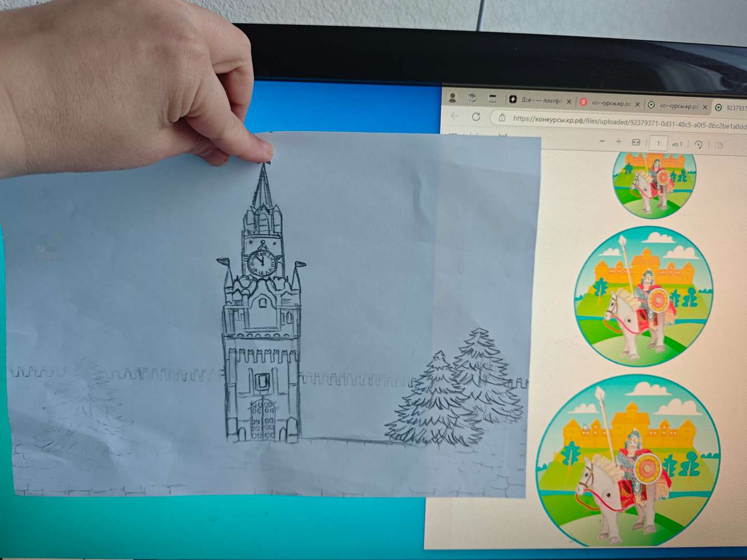This screenshot has height=560, width=747.
Task: Close the Дзен tab
Action: pyautogui.click(x=569, y=101)
